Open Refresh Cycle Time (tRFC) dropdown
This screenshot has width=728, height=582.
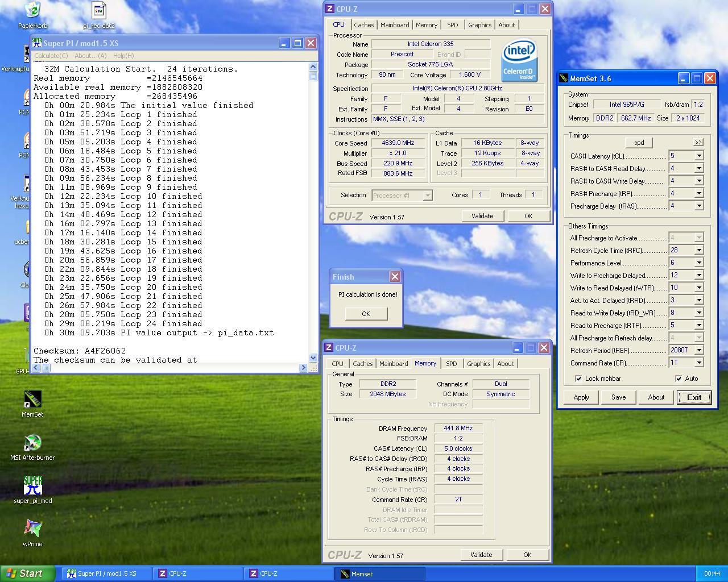pos(699,250)
